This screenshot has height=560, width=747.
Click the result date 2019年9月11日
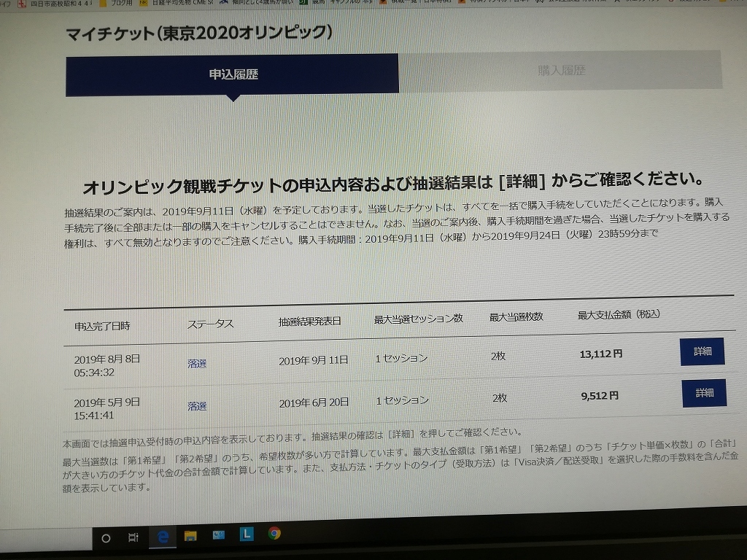click(313, 360)
